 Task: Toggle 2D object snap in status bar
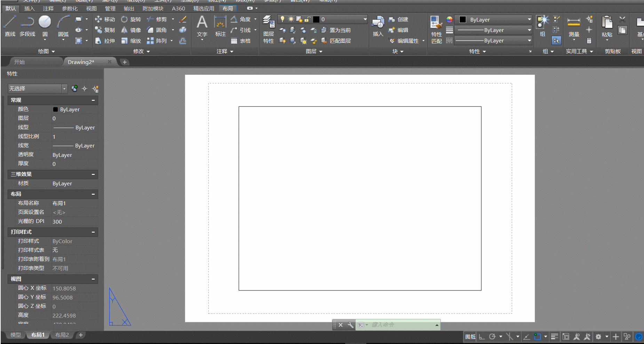pos(538,337)
